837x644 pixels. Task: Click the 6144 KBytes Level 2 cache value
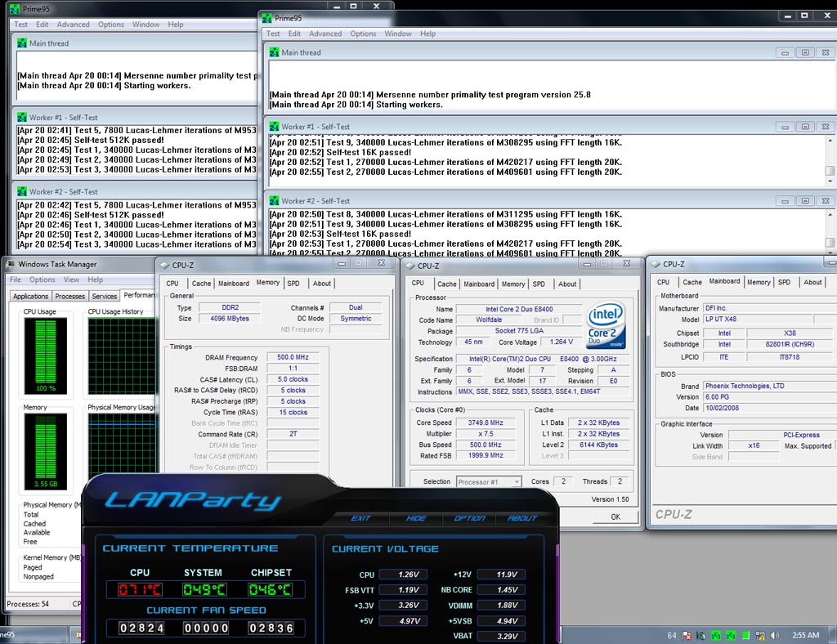point(598,445)
